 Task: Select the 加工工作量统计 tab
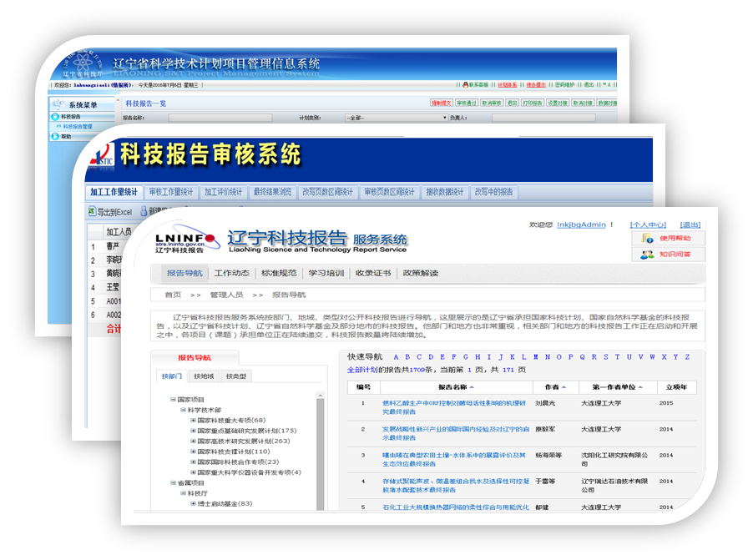[114, 192]
